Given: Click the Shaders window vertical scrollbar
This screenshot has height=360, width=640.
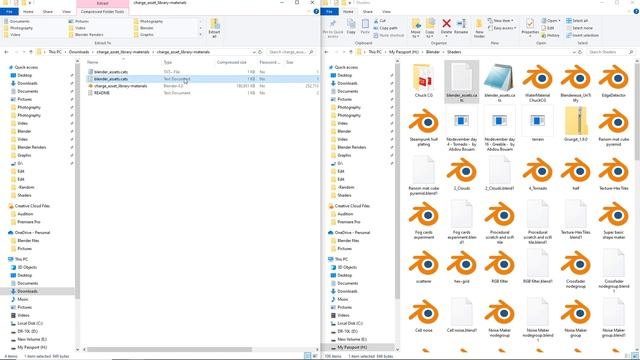Looking at the screenshot, I should point(637,111).
